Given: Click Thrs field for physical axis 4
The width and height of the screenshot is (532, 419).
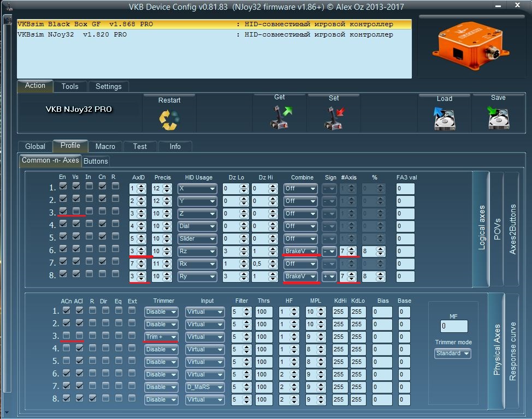Looking at the screenshot, I should point(264,350).
